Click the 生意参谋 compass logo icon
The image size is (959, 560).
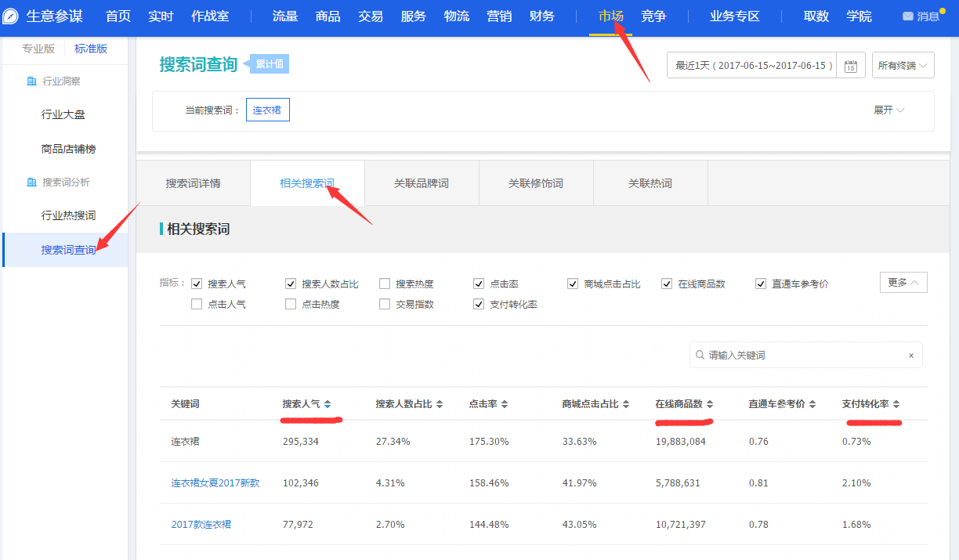click(11, 16)
